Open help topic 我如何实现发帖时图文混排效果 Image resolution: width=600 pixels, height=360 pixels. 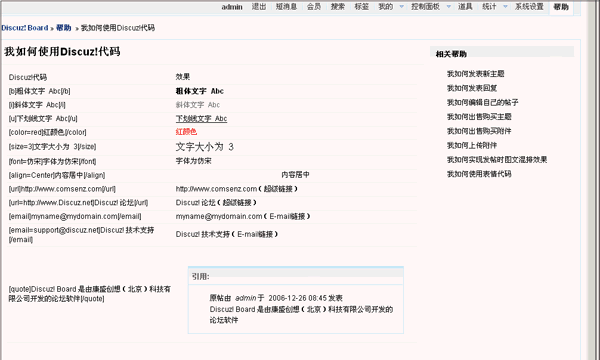497,160
